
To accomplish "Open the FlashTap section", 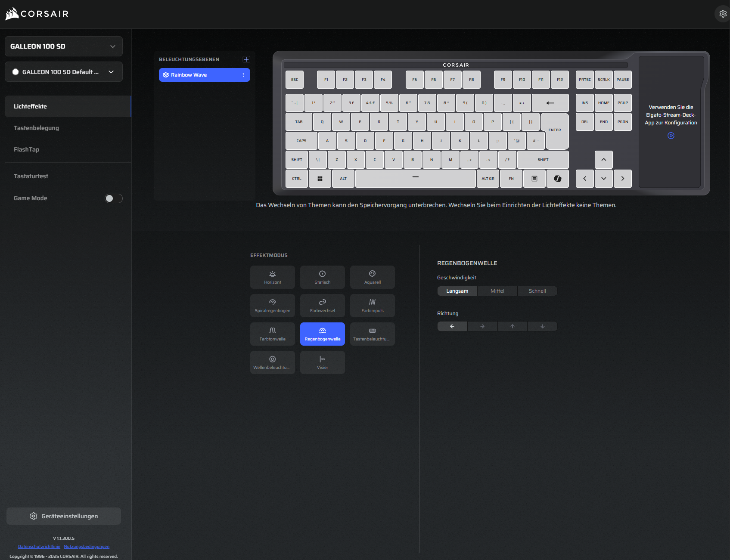I will point(26,149).
